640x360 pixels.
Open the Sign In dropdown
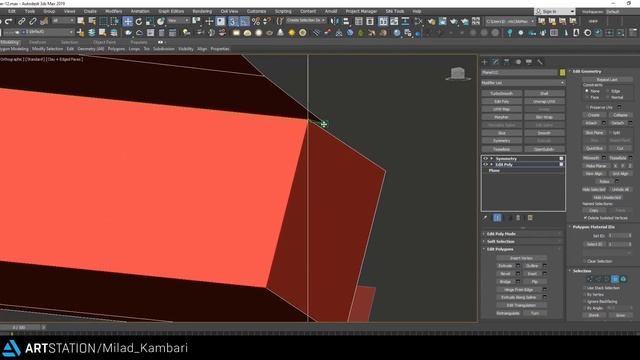(554, 11)
